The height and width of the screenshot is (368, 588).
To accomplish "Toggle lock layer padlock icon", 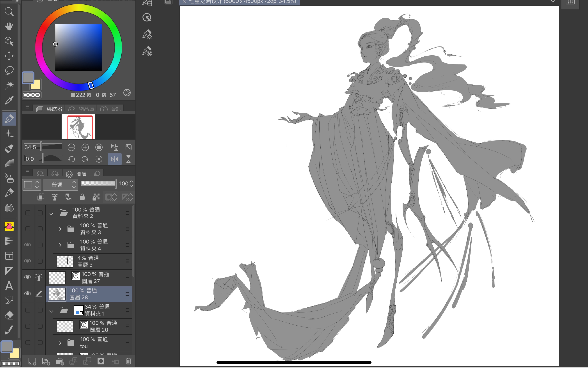I will pyautogui.click(x=82, y=197).
